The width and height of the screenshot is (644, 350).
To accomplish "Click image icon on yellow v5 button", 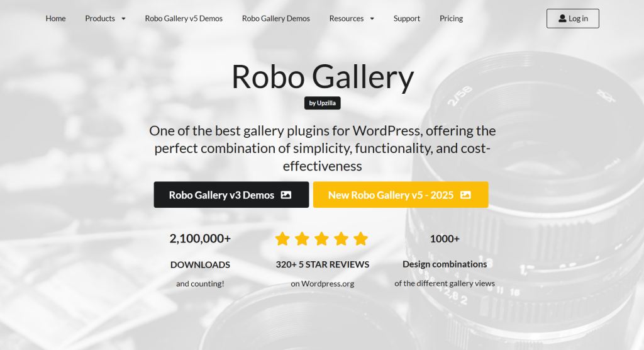I will point(465,195).
